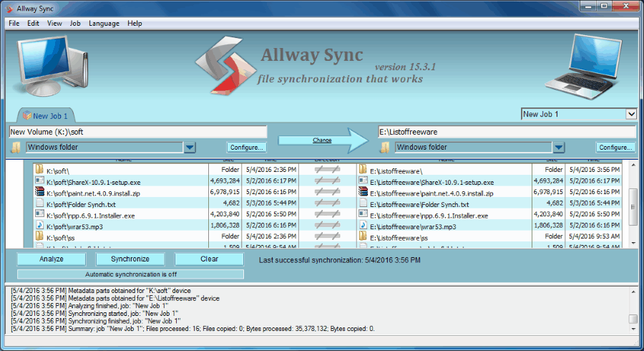Select left size value 6,978,915

point(225,192)
